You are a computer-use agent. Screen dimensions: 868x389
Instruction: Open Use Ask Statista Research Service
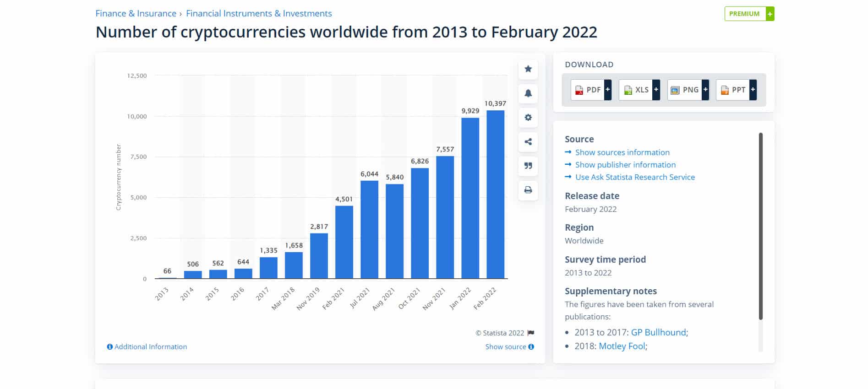pos(635,177)
